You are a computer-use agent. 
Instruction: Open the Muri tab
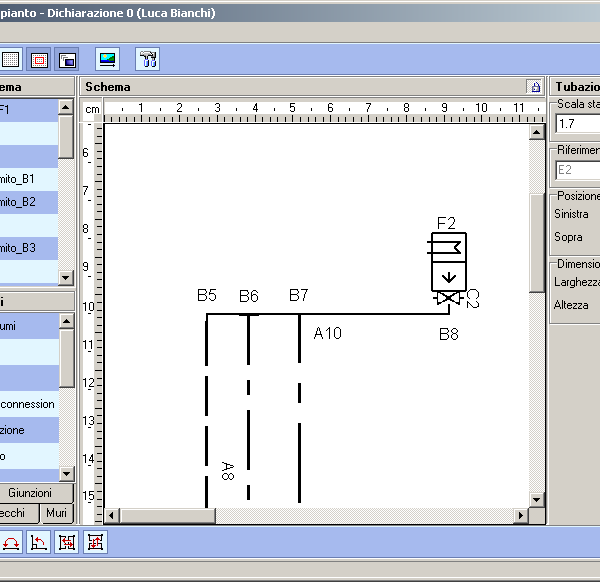pyautogui.click(x=57, y=513)
